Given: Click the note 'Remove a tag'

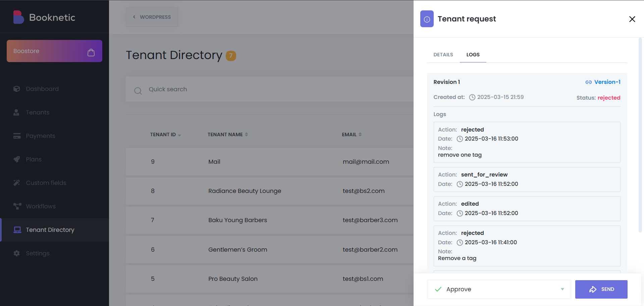Looking at the screenshot, I should click(457, 258).
